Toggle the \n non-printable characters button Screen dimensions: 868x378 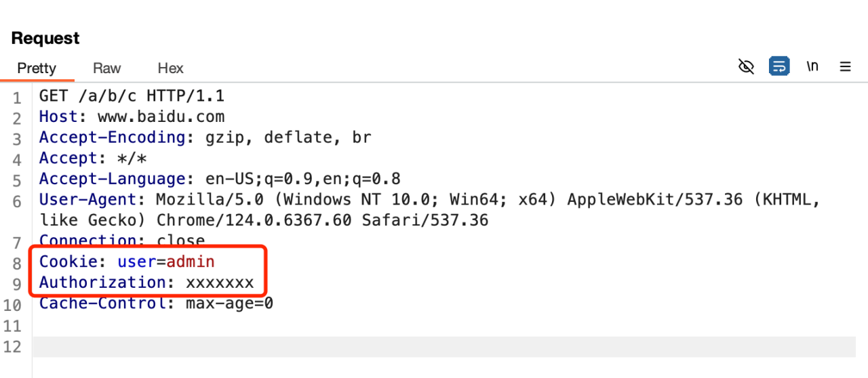click(812, 66)
